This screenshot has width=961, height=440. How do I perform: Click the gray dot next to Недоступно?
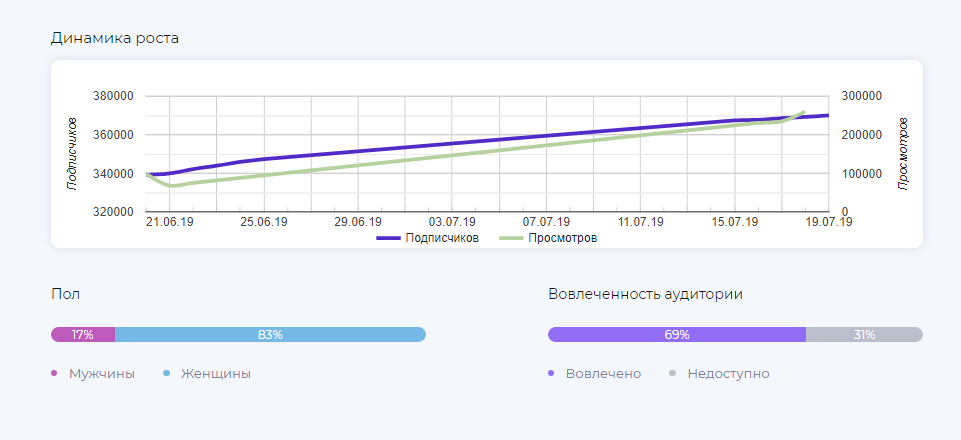coord(673,373)
